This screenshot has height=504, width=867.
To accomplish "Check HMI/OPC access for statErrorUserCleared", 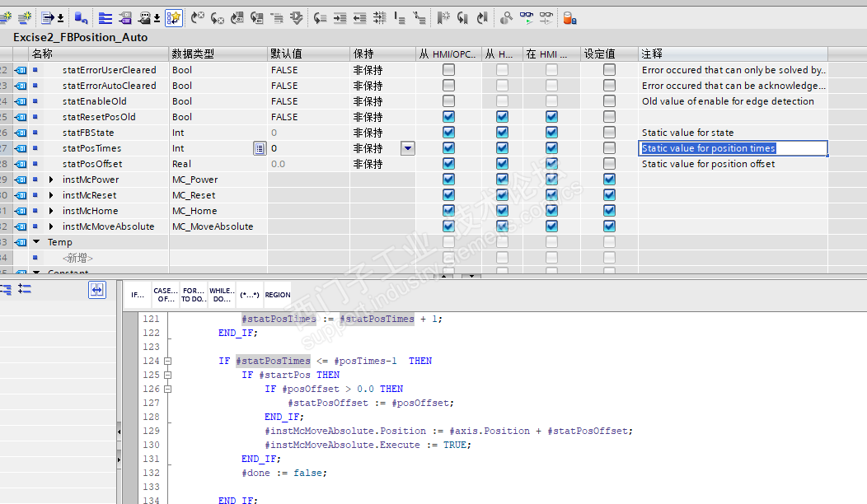I will tap(448, 70).
